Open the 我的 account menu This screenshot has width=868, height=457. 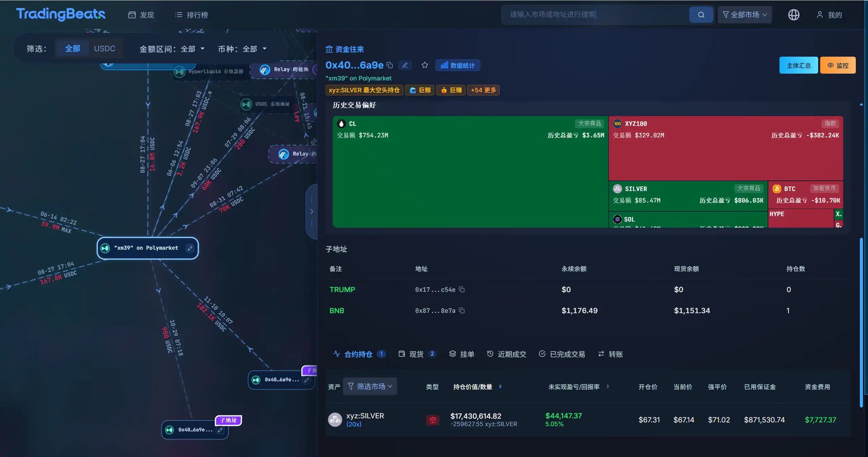[x=829, y=15]
